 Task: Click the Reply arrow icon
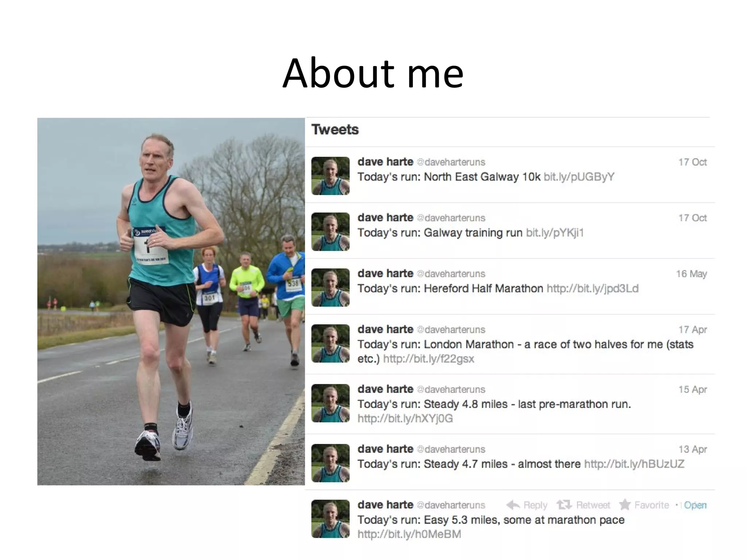pyautogui.click(x=513, y=505)
